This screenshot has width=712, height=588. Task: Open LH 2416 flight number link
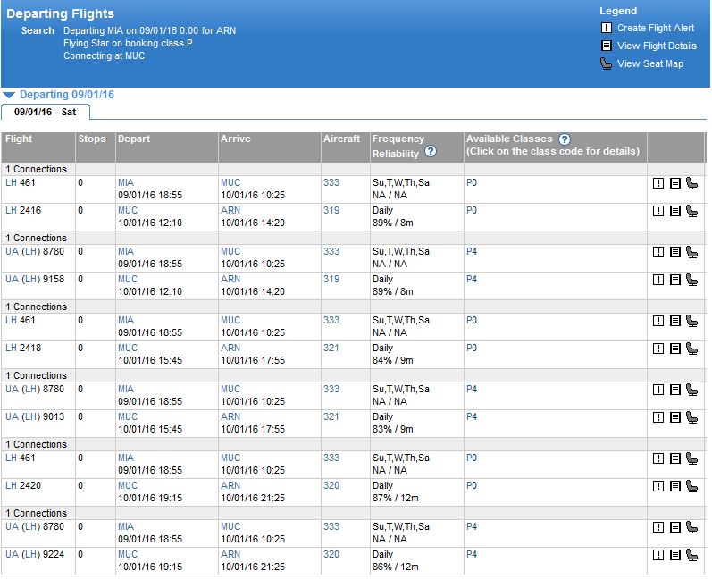click(11, 210)
